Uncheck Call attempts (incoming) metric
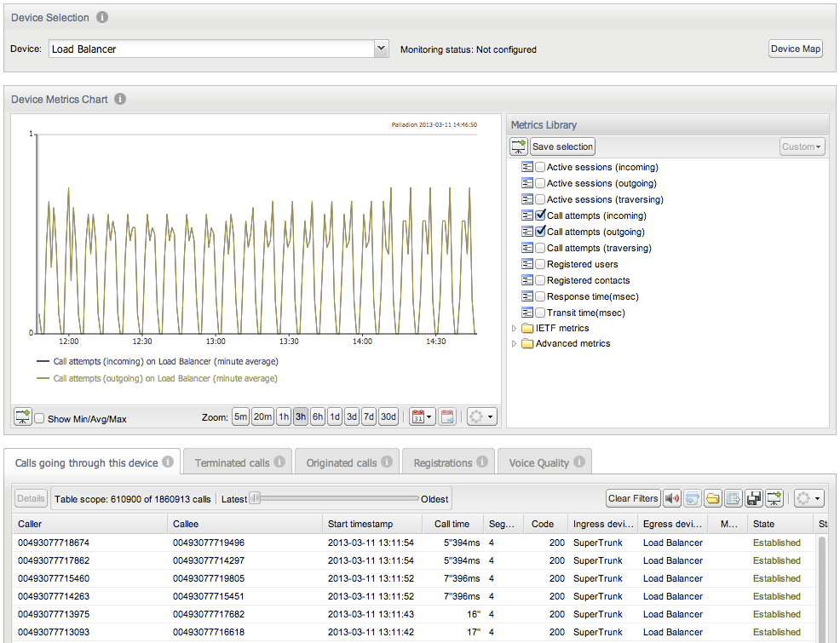The height and width of the screenshot is (643, 840). 540,215
